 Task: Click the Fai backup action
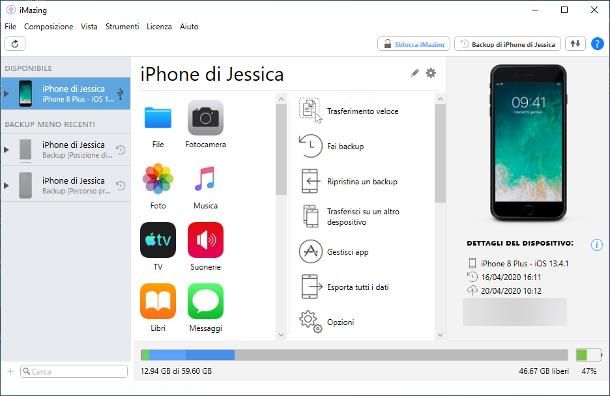[x=331, y=146]
